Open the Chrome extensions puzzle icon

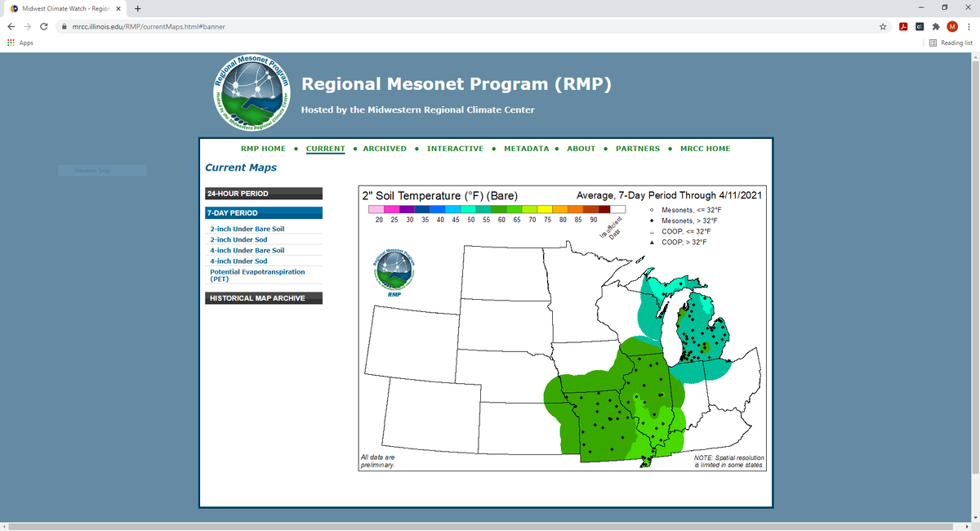[x=935, y=26]
